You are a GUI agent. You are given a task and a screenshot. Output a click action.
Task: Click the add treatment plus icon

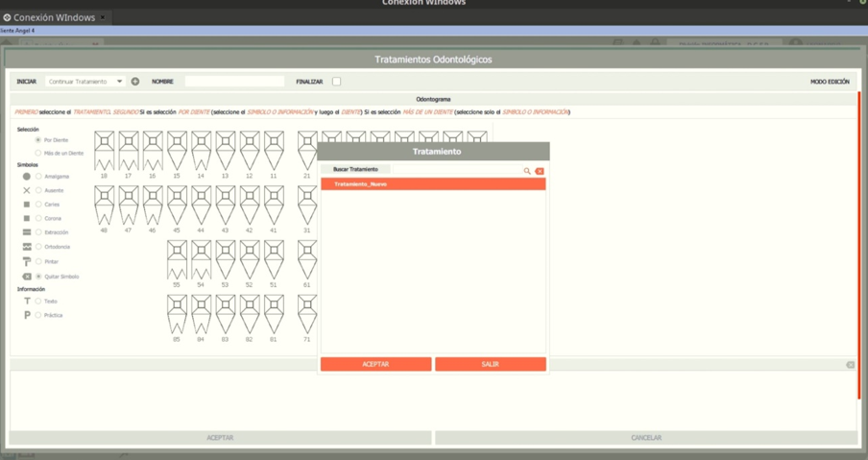135,82
